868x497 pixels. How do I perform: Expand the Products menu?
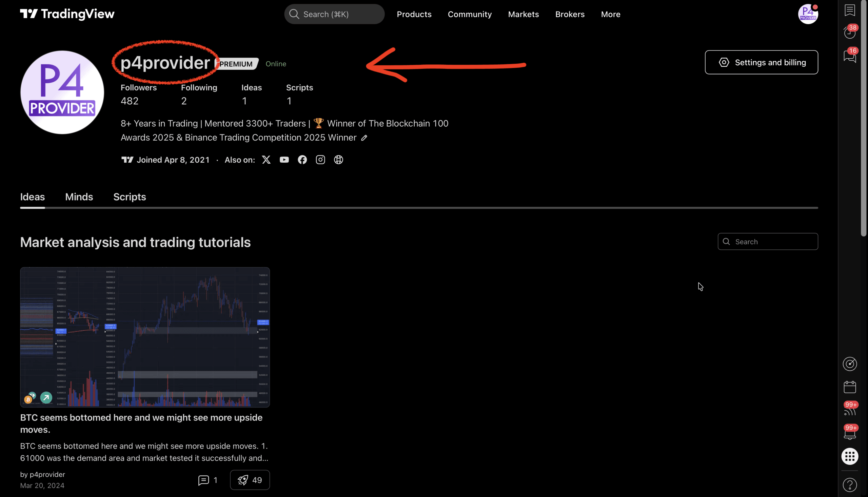pos(414,14)
